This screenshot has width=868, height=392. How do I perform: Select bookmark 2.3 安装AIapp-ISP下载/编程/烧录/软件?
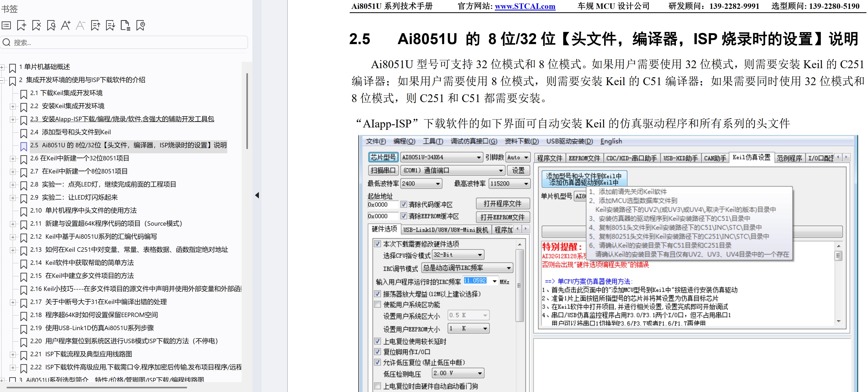(122, 119)
